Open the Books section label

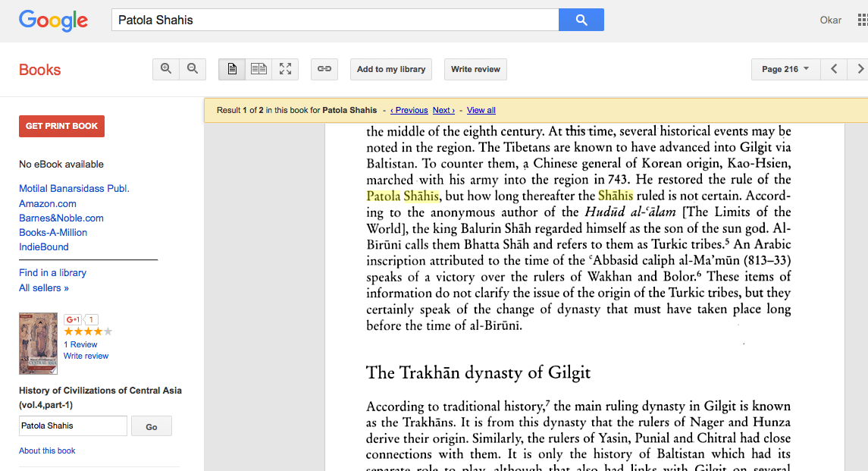[39, 69]
